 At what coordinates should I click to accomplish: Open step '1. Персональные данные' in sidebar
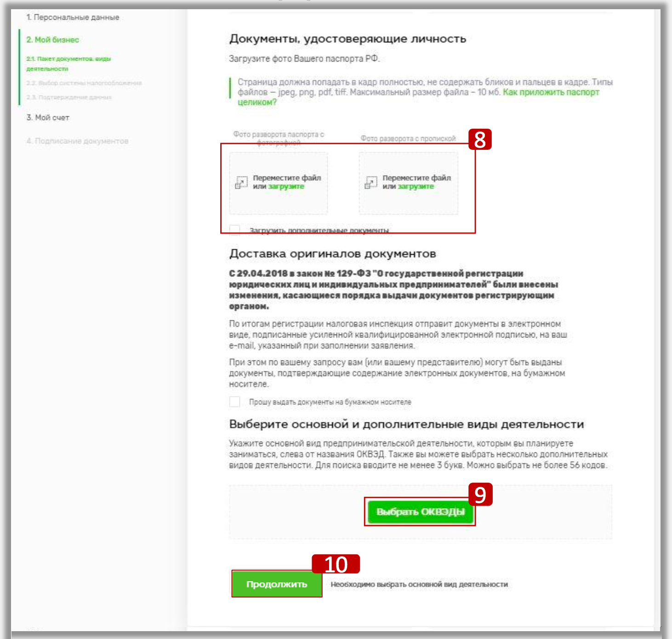click(73, 17)
